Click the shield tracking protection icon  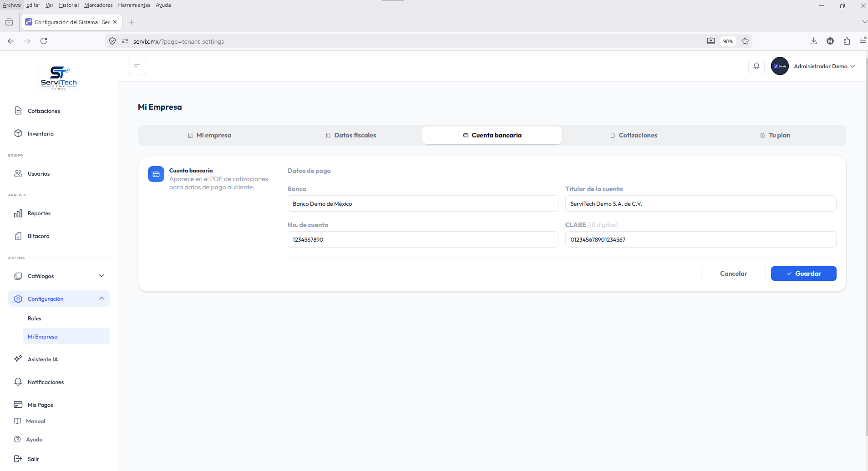[x=112, y=41]
